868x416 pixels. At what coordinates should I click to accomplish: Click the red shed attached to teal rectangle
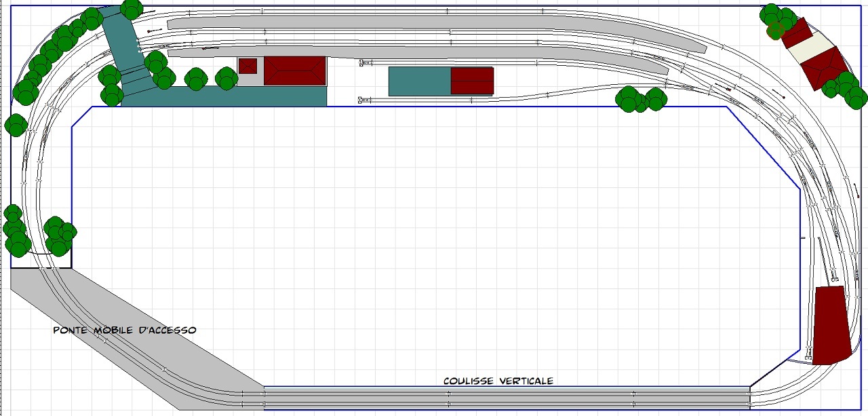pos(472,81)
